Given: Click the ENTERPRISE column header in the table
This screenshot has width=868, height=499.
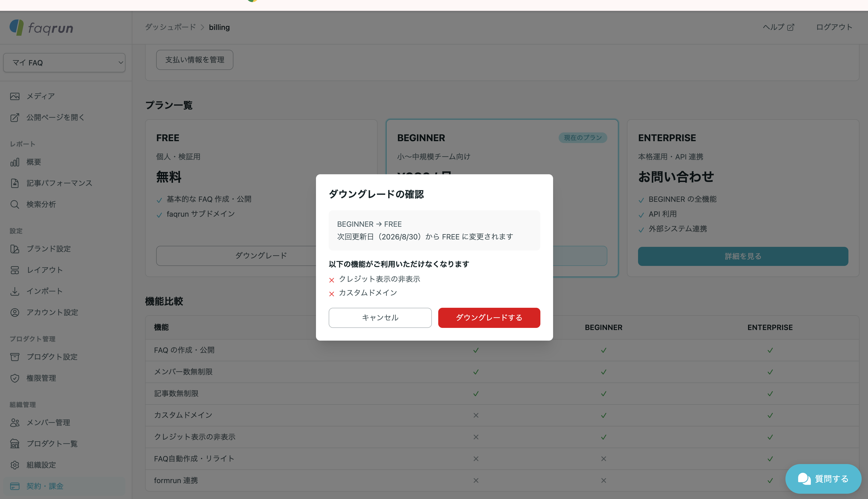Looking at the screenshot, I should 770,328.
